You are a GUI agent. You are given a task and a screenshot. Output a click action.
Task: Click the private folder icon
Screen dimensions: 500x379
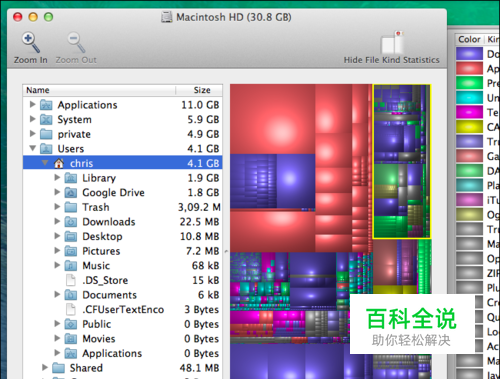pyautogui.click(x=46, y=134)
